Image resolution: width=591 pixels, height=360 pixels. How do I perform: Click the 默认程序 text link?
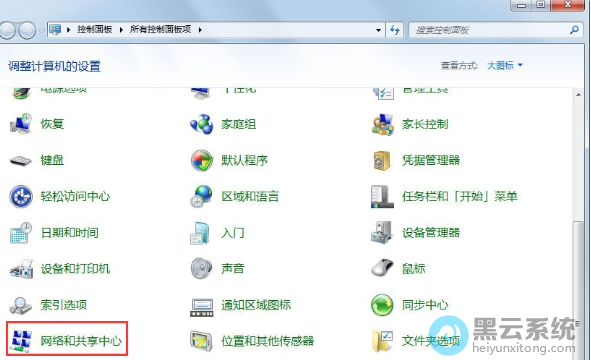point(245,160)
